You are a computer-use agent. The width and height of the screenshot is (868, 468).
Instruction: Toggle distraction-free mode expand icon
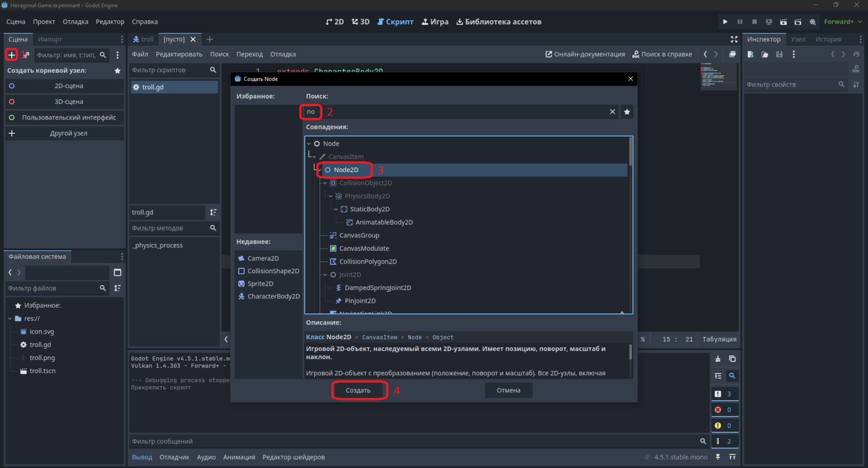pyautogui.click(x=734, y=39)
